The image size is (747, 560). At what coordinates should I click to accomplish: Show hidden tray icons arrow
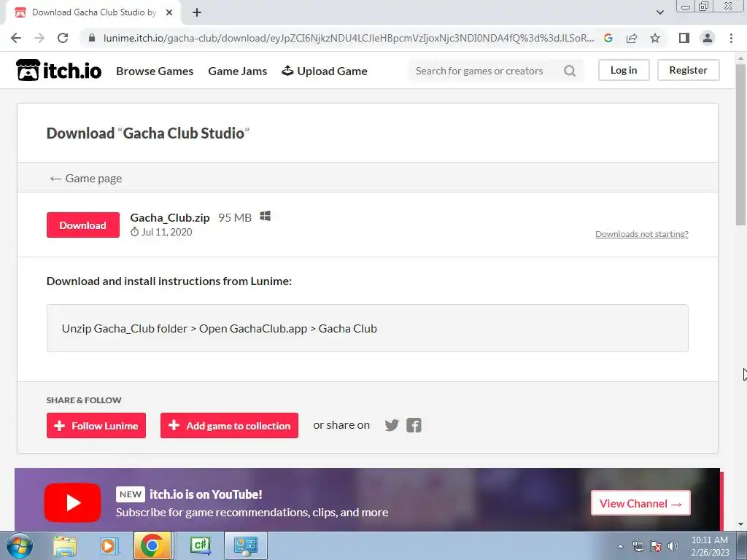tap(620, 546)
